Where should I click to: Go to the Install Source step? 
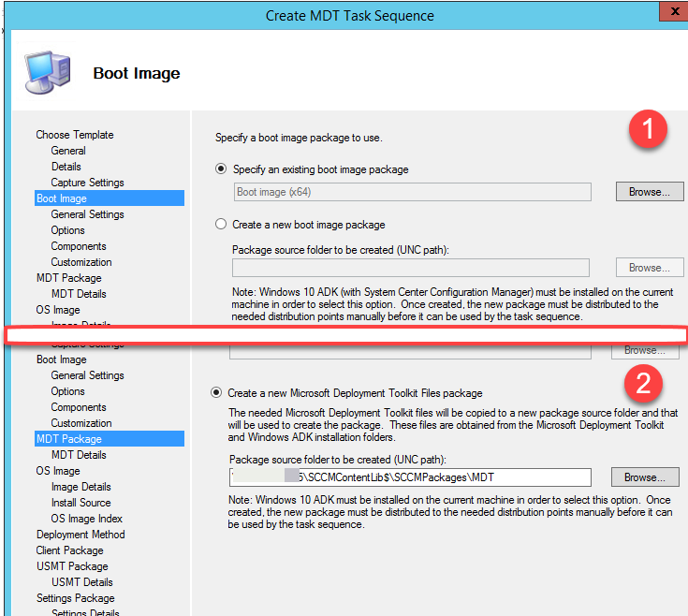81,503
